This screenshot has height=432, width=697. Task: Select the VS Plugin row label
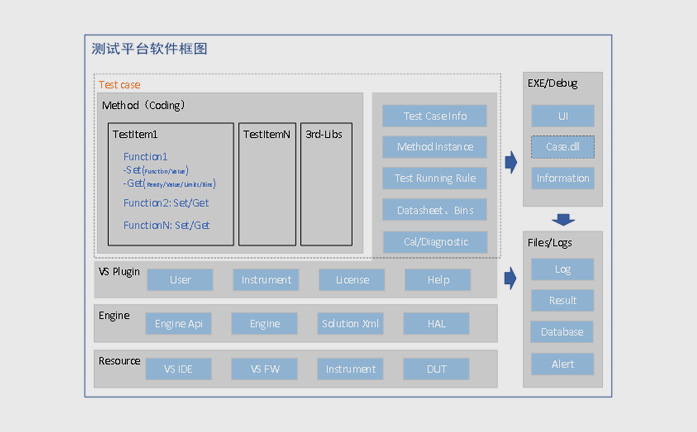click(119, 272)
